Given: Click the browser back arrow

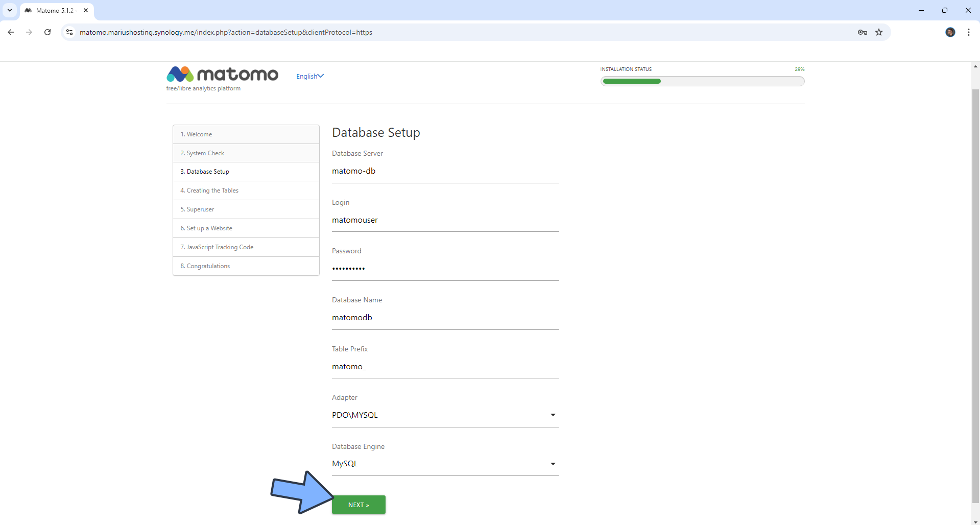Looking at the screenshot, I should click(11, 32).
